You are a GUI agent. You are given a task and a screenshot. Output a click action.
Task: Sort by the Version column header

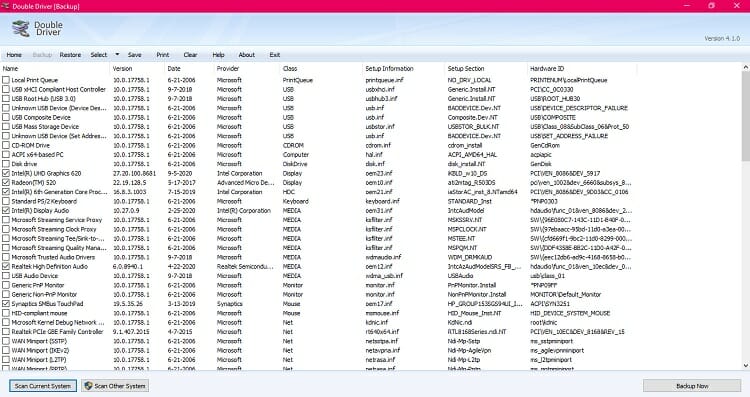tap(137, 68)
